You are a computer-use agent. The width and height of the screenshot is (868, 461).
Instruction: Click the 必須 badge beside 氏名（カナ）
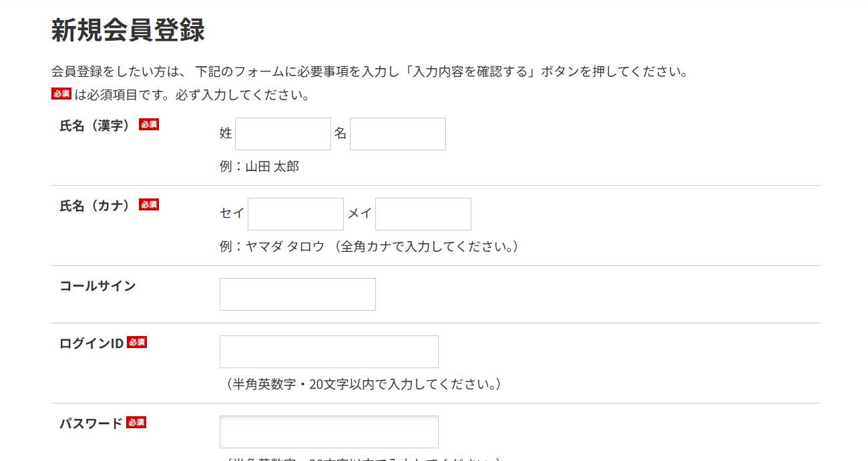149,205
